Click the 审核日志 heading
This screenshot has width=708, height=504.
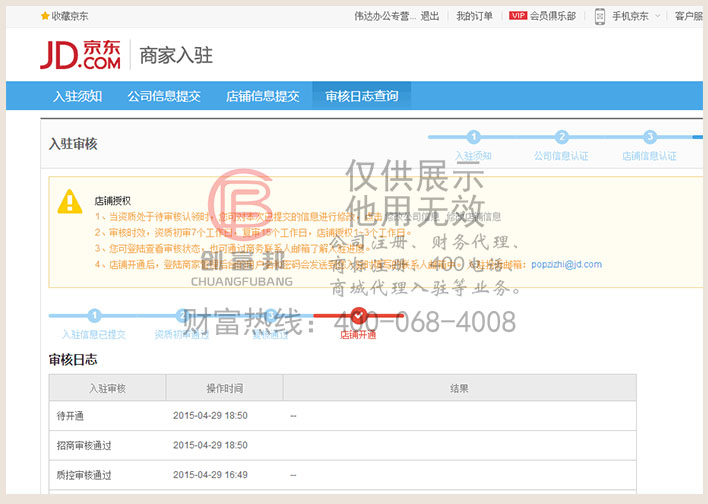tap(73, 359)
